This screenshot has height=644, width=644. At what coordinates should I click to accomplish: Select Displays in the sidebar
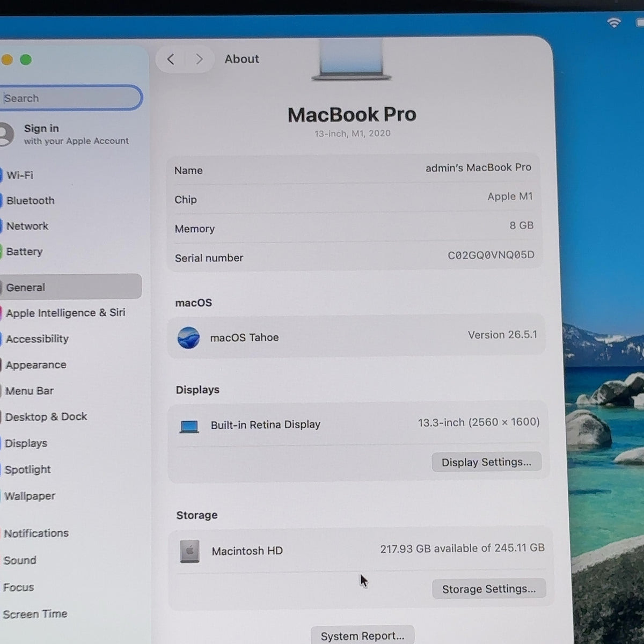26,443
